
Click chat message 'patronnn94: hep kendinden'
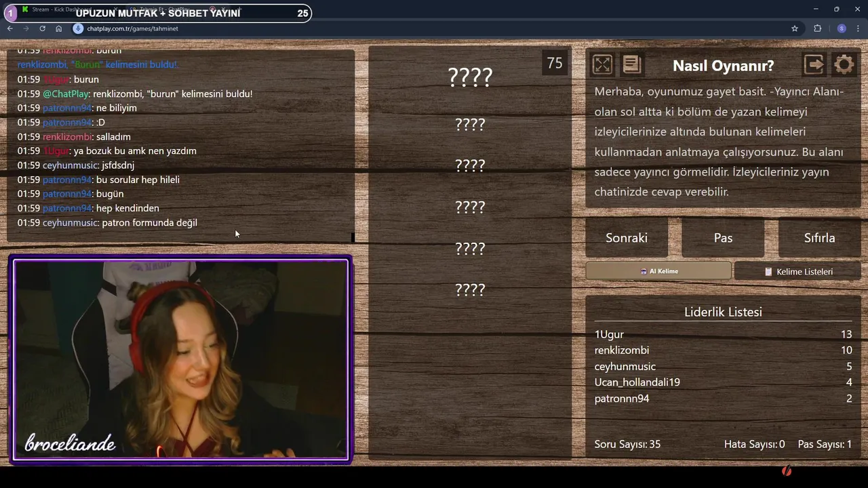(x=88, y=208)
